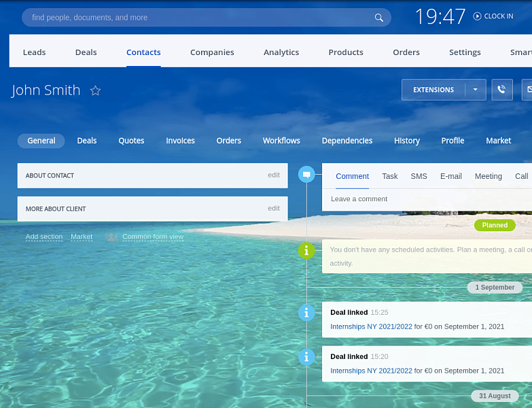Screen dimensions: 532x408
Task: Edit the More About Client section
Action: click(273, 209)
